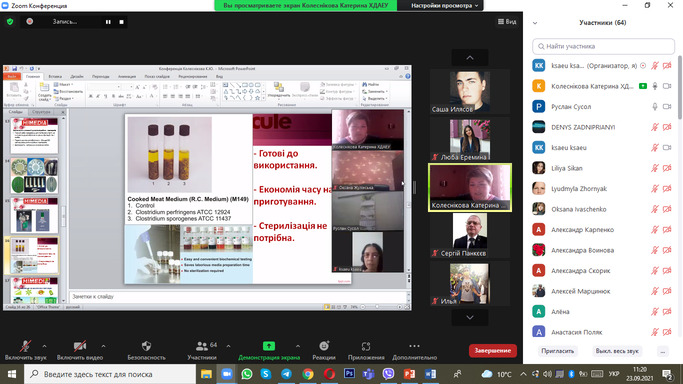This screenshot has width=683, height=384.
Task: Open the More options dots icon
Action: pyautogui.click(x=414, y=346)
